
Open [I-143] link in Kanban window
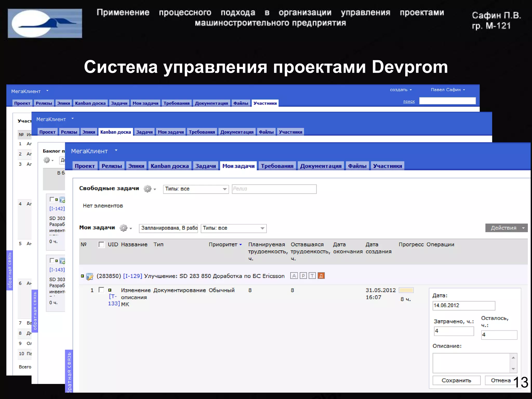pos(57,270)
